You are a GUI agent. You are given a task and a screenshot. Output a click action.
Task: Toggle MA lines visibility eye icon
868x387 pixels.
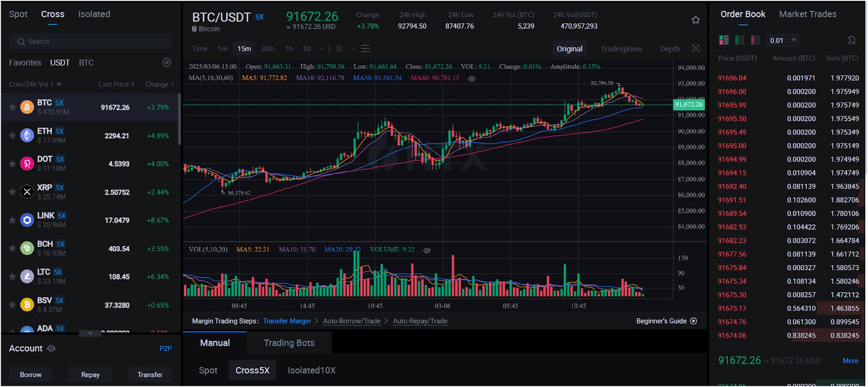click(x=472, y=79)
